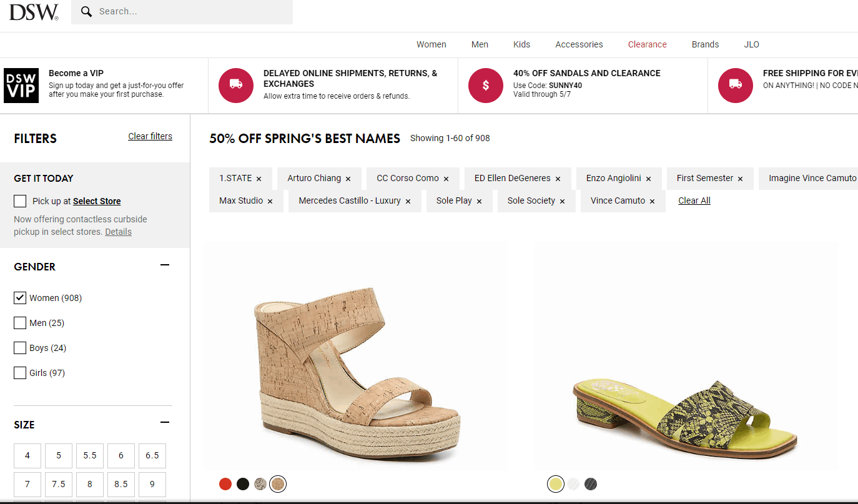
Task: Click the Select Store link
Action: (x=97, y=201)
